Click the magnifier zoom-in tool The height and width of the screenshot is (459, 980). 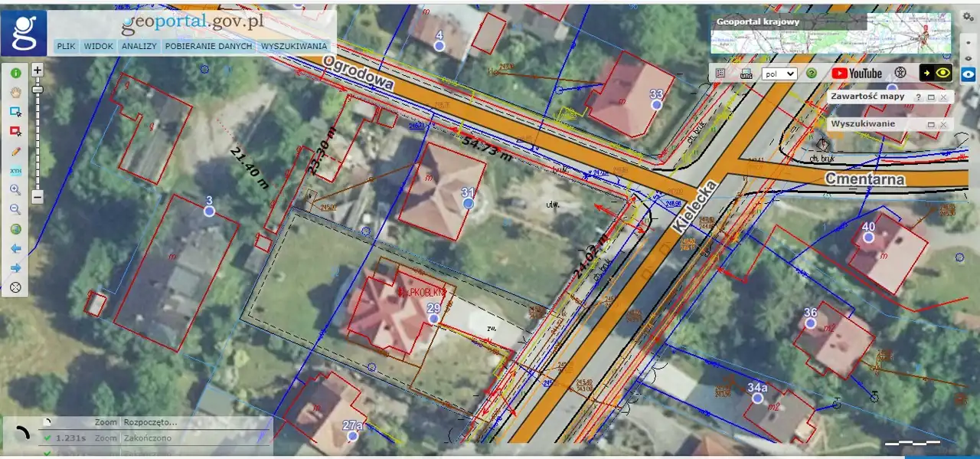pos(15,190)
